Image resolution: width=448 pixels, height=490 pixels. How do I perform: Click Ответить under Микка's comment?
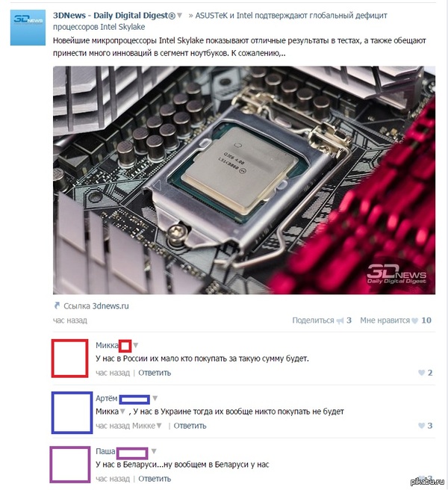pyautogui.click(x=155, y=373)
